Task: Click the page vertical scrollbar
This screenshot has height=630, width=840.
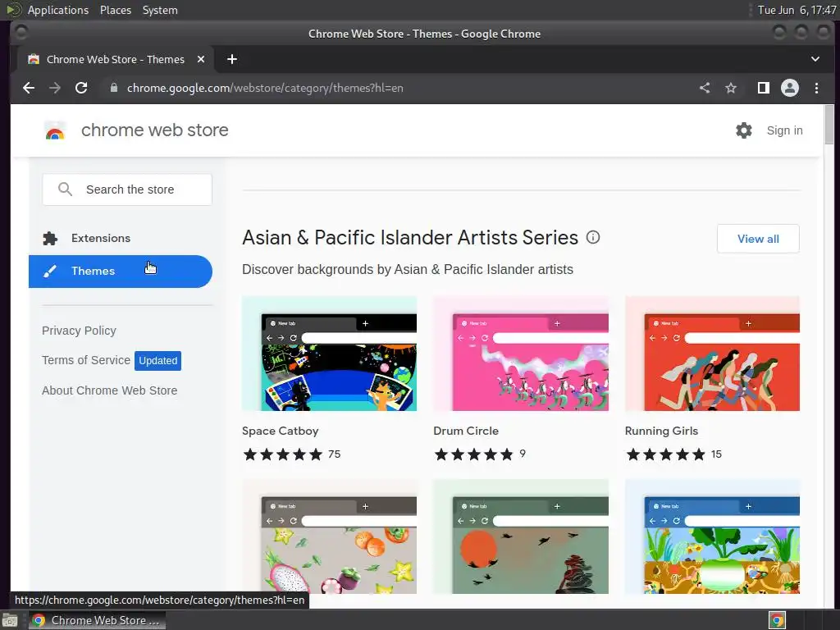Action: [x=829, y=125]
